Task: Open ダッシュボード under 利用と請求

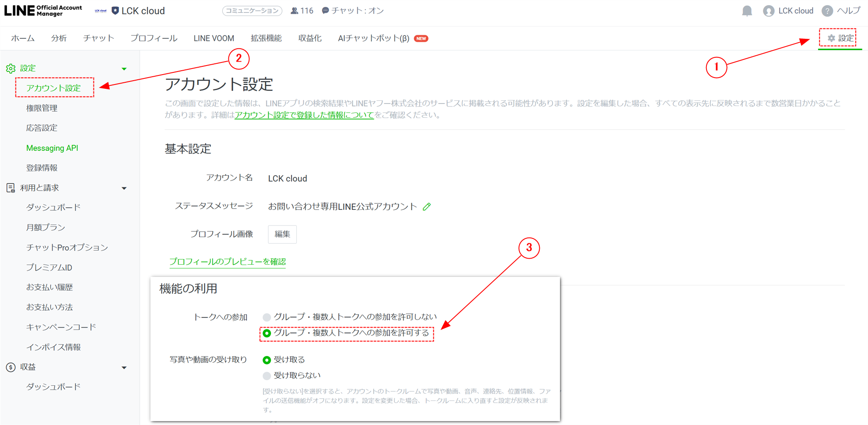Action: point(53,207)
